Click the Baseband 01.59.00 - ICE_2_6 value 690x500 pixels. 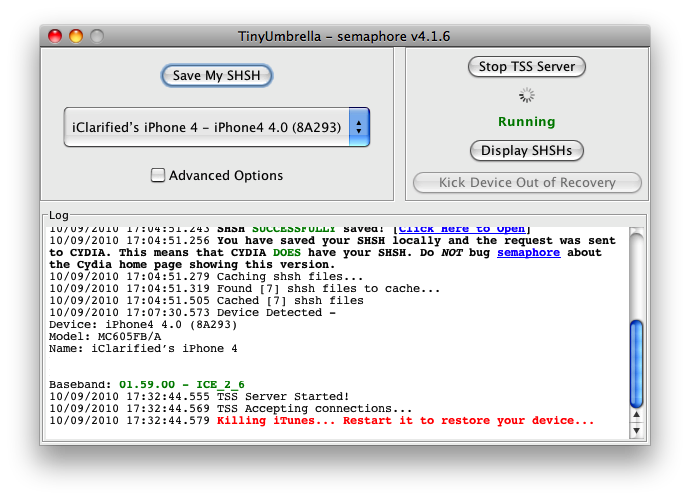pyautogui.click(x=182, y=385)
